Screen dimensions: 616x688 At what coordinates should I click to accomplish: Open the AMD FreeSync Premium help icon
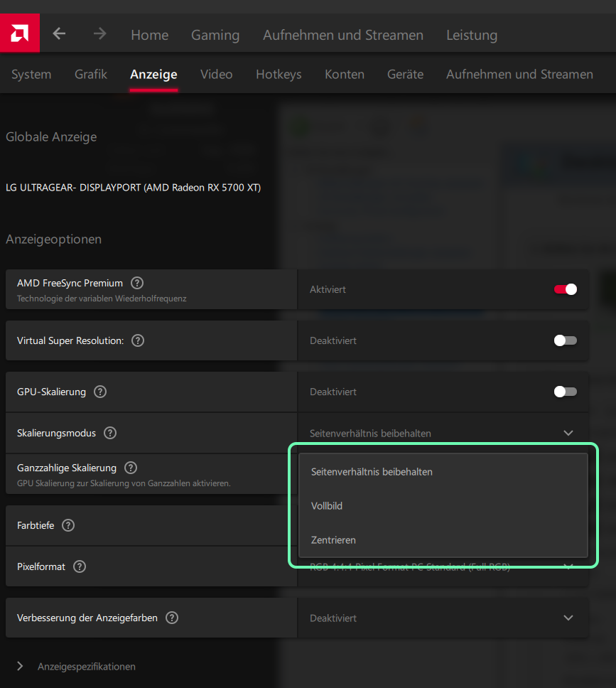[136, 283]
